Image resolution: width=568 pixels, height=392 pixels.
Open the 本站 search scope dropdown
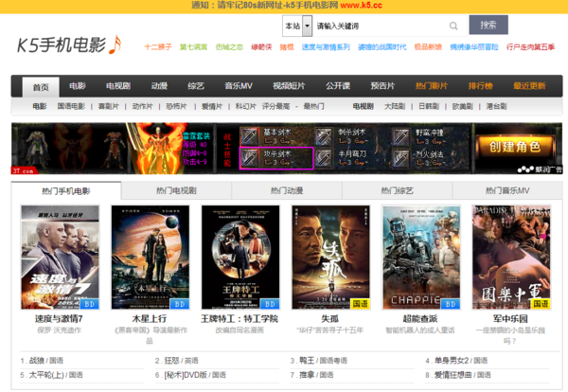(296, 26)
